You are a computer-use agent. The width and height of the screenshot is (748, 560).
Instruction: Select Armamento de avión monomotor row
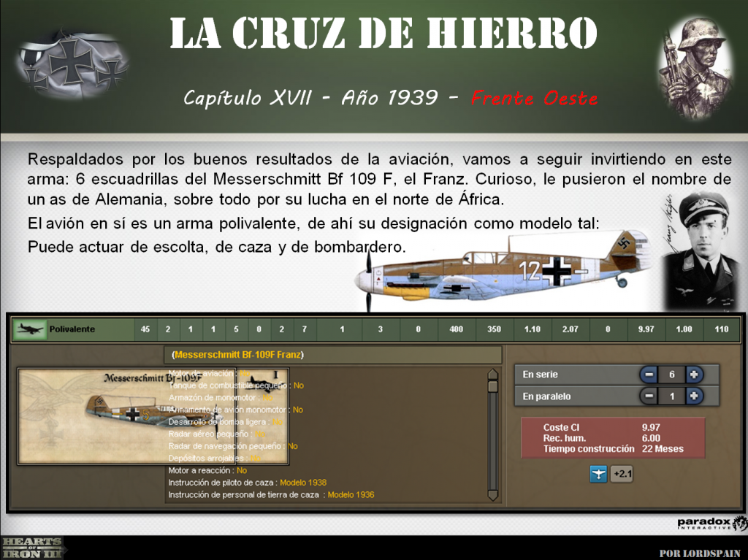point(236,410)
